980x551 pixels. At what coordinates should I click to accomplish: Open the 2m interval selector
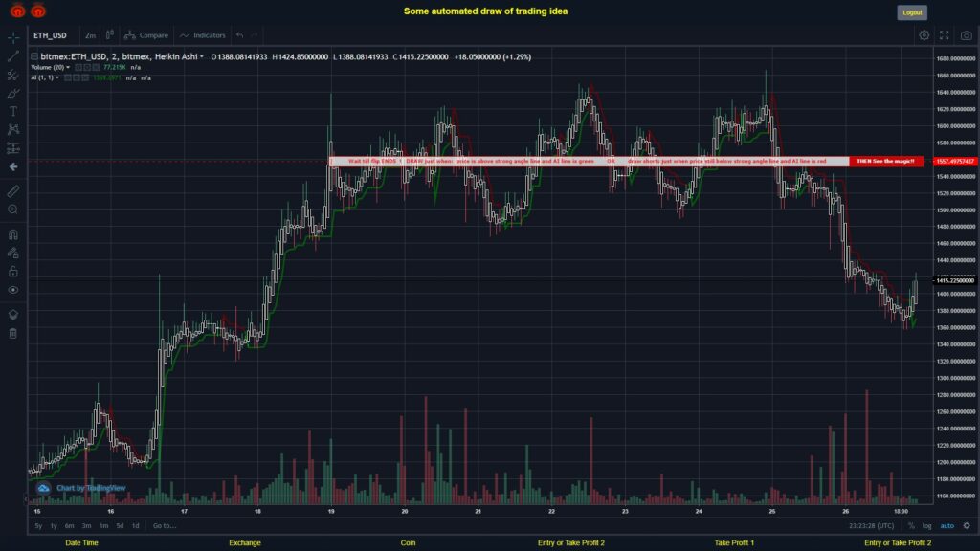pyautogui.click(x=91, y=35)
